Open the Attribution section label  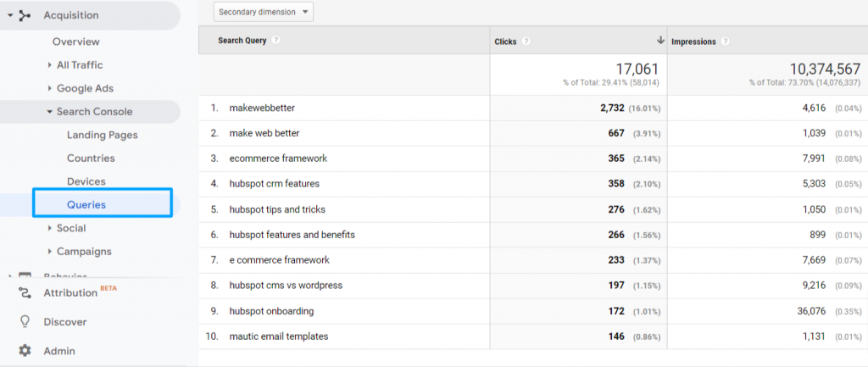point(70,293)
